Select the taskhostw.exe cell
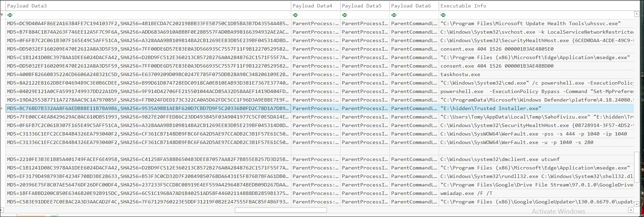This screenshot has height=217, width=644. (x=536, y=74)
